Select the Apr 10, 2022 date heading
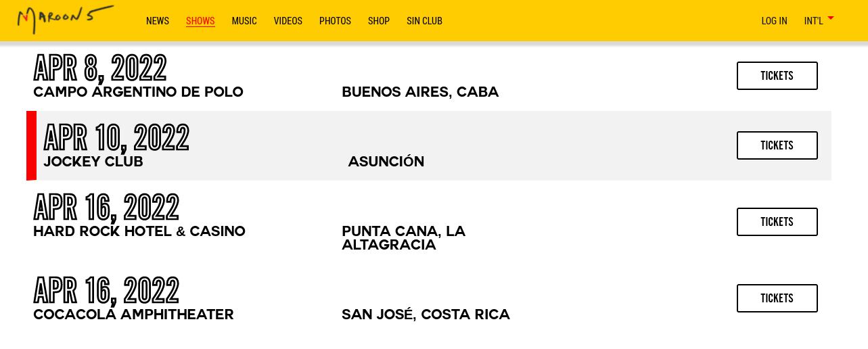Image resolution: width=868 pixels, height=349 pixels. [116, 138]
